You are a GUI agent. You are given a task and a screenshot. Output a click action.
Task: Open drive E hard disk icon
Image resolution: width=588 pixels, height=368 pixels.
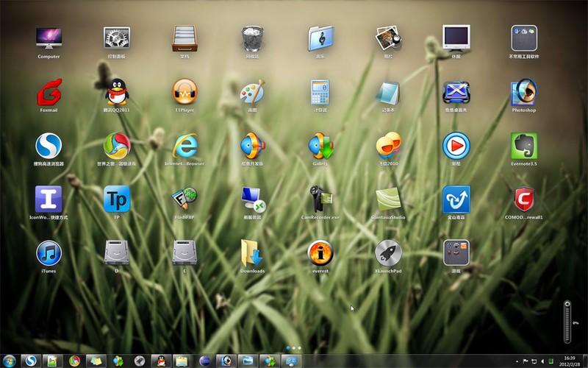point(184,253)
